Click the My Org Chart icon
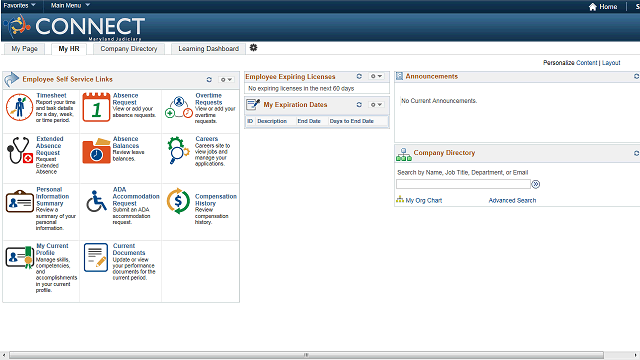This screenshot has width=640, height=360. click(x=400, y=200)
